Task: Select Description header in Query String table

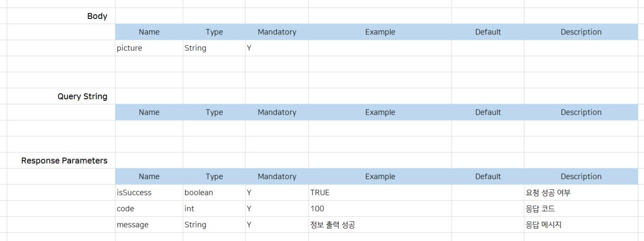Action: click(581, 112)
